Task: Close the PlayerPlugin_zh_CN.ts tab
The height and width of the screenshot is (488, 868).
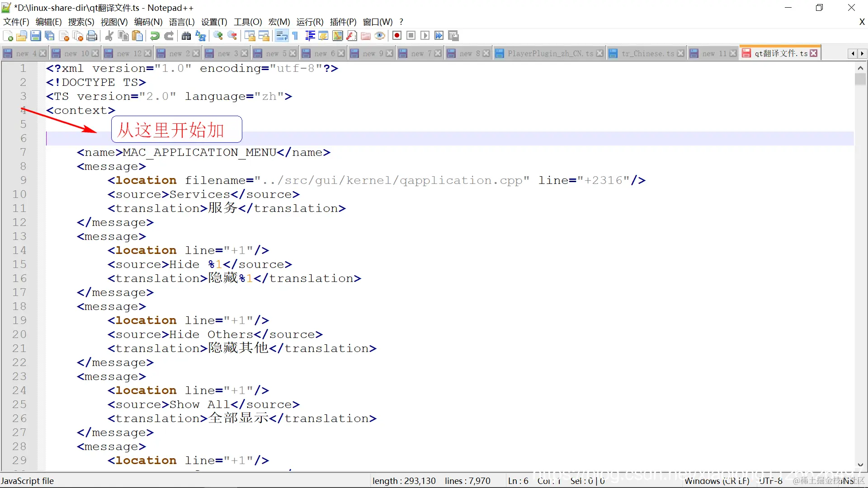Action: [599, 53]
